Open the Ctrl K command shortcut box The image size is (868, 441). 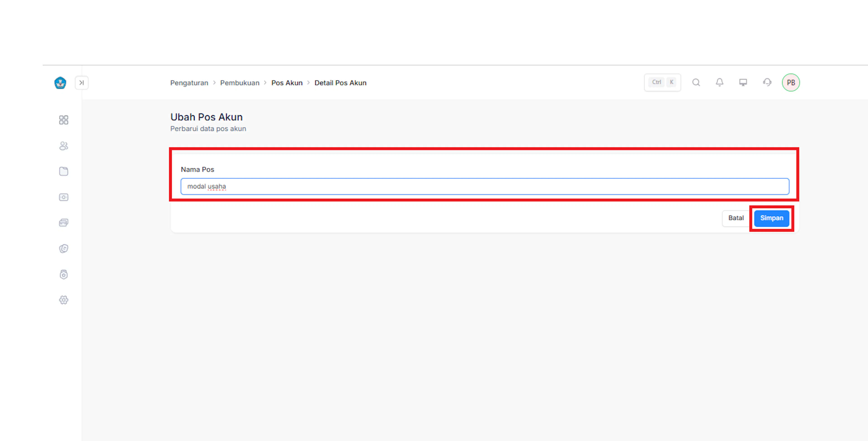pyautogui.click(x=662, y=82)
